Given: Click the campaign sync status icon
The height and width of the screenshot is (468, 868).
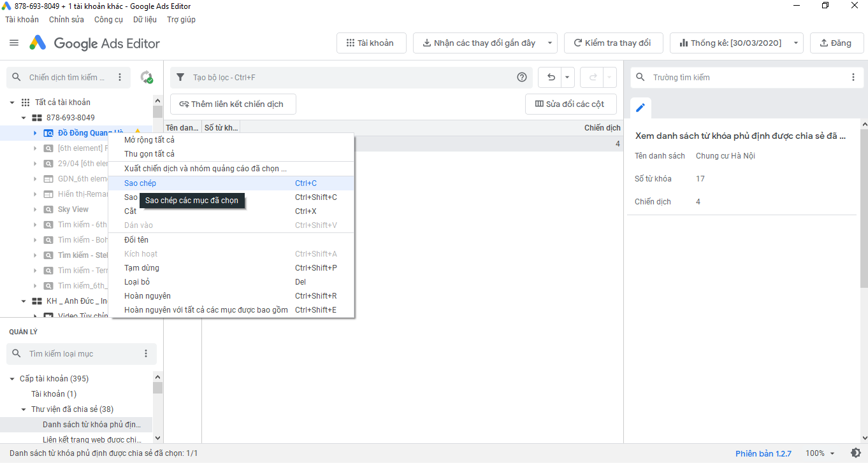Looking at the screenshot, I should click(147, 78).
